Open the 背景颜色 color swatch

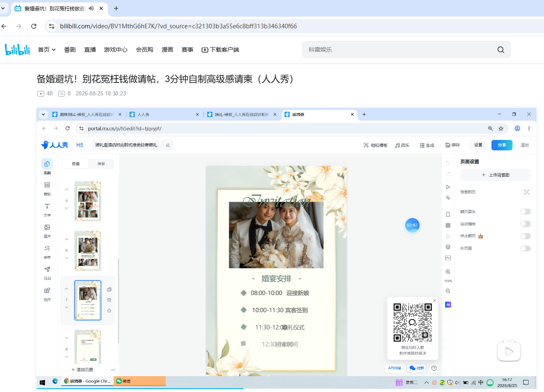527,192
